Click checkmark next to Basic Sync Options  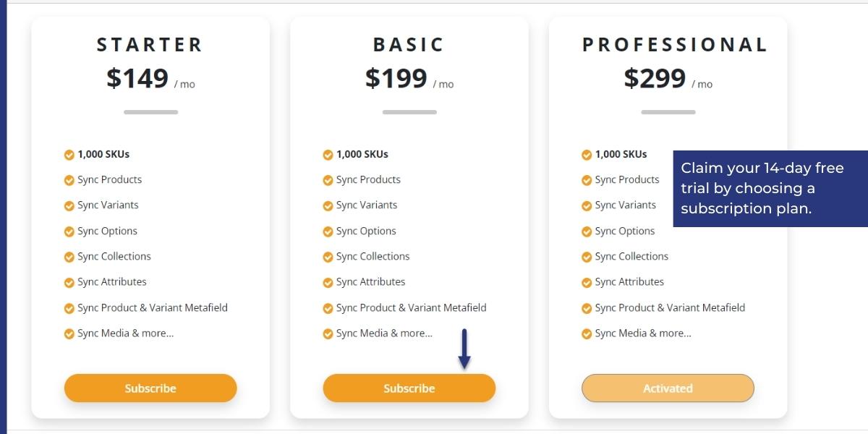[328, 231]
